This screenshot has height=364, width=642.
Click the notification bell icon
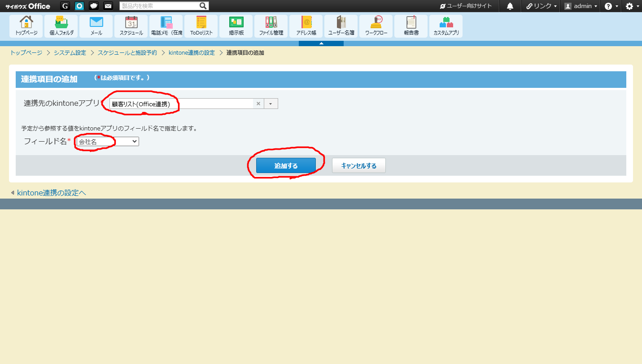tap(510, 6)
